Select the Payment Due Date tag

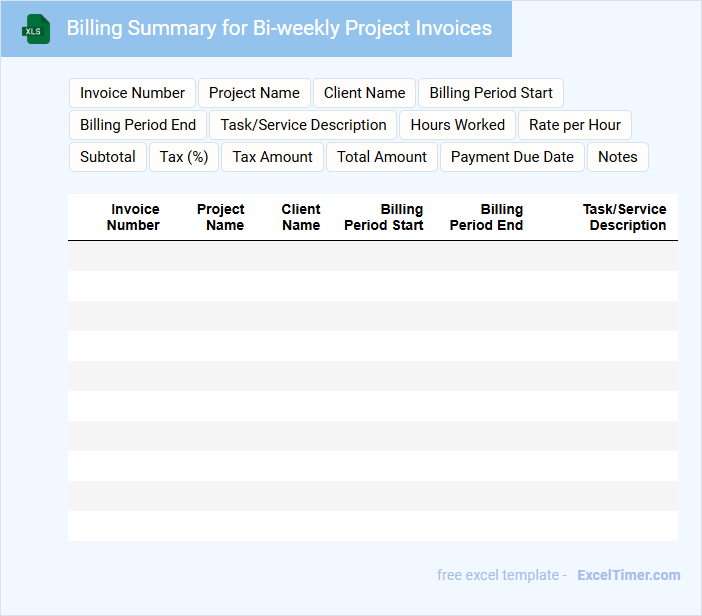click(512, 157)
